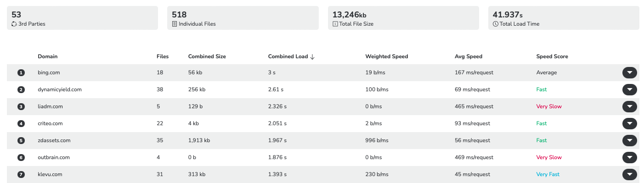Sort by Weighted Speed header

(x=387, y=56)
